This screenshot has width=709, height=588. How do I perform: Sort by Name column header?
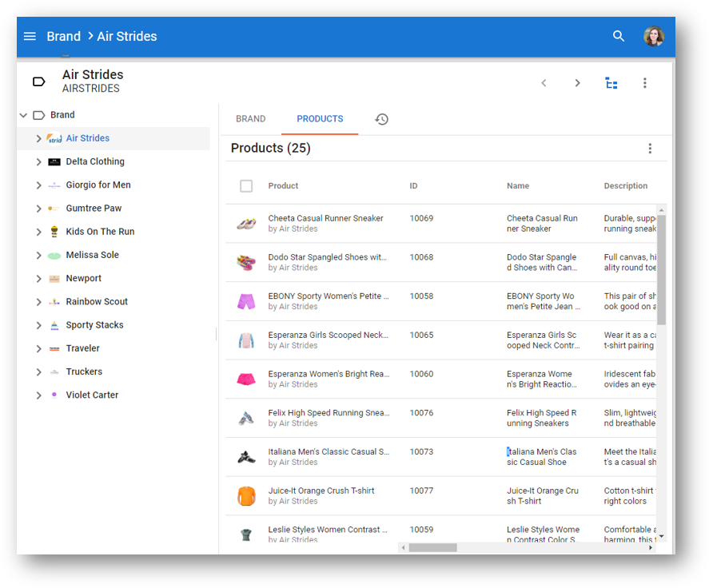tap(518, 186)
